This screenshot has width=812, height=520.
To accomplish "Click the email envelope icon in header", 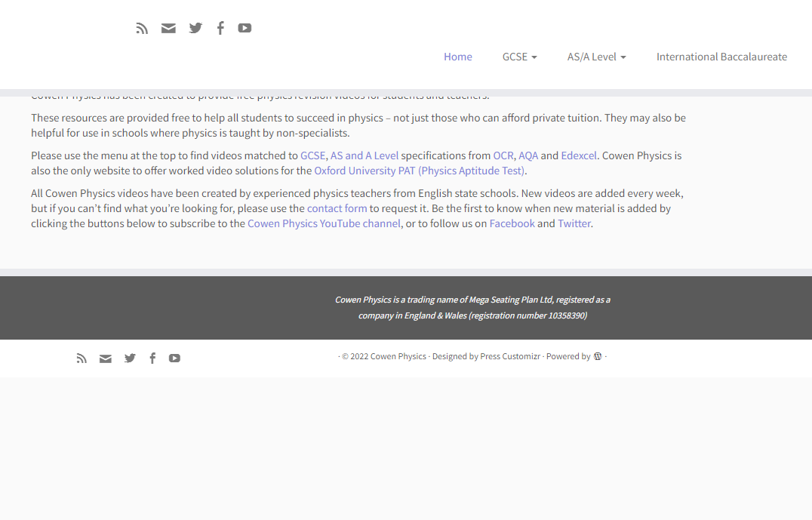I will coord(168,28).
